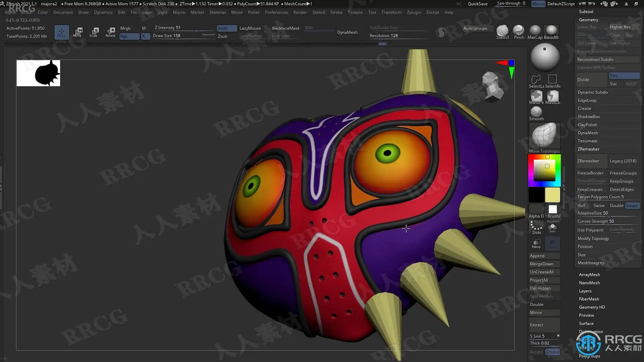This screenshot has height=362, width=644.
Task: Choose the MatCap material sphere
Action: [535, 32]
